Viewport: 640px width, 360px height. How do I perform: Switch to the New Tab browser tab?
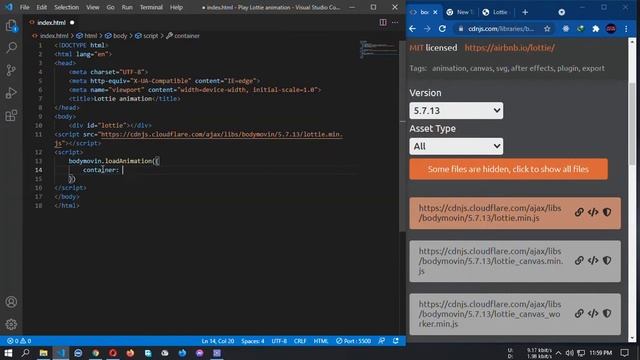coord(460,12)
